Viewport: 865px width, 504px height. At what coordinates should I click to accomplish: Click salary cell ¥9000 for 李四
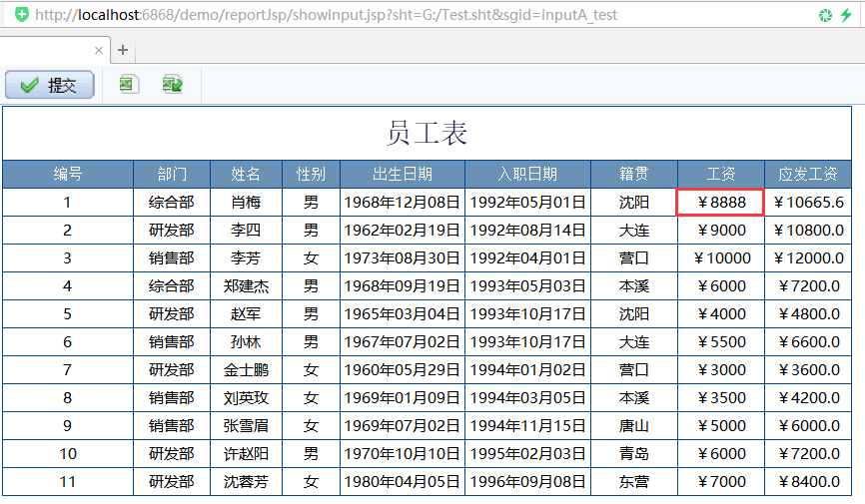click(721, 230)
